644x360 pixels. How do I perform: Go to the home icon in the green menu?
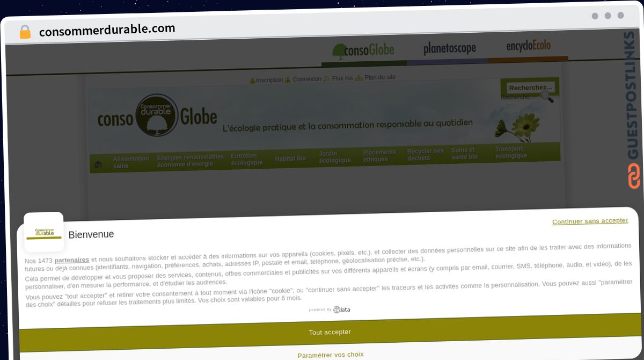click(x=98, y=164)
